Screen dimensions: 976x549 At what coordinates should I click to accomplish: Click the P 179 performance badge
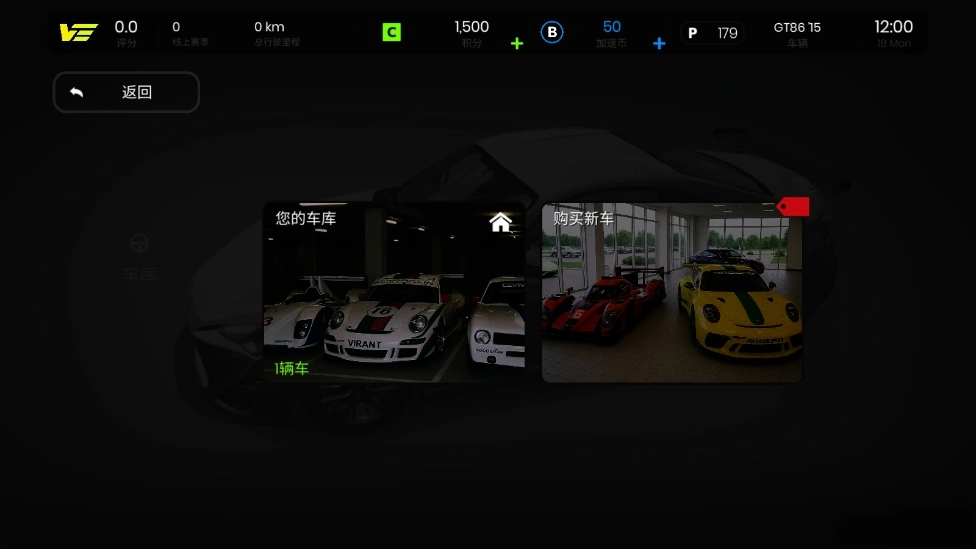[x=712, y=33]
